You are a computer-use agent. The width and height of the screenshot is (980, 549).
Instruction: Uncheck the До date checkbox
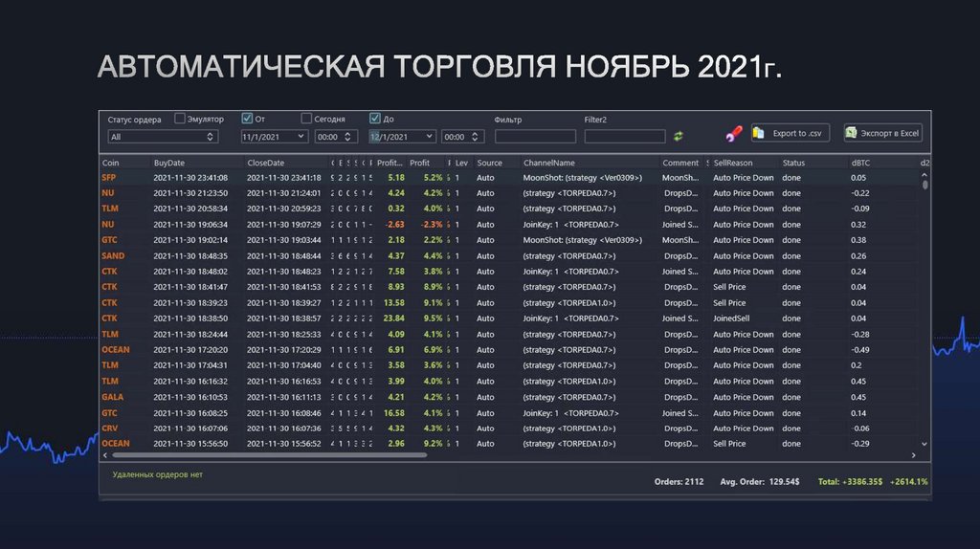click(375, 118)
